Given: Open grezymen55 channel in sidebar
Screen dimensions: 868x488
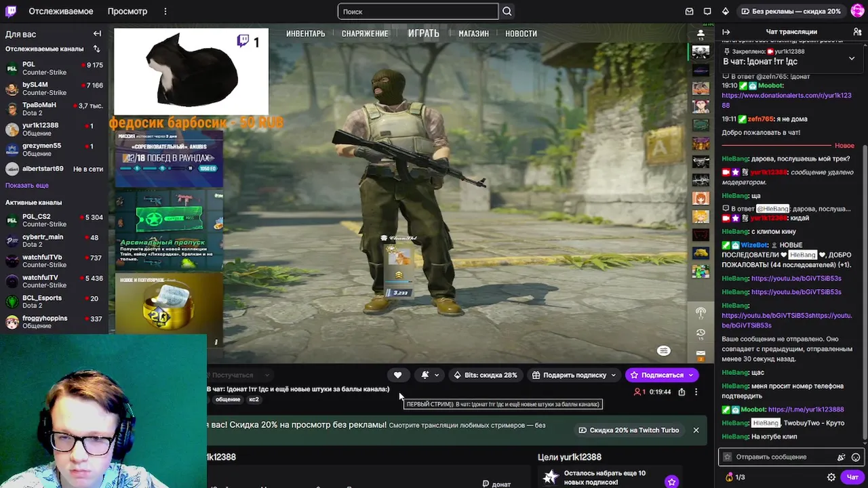Looking at the screenshot, I should (54, 150).
